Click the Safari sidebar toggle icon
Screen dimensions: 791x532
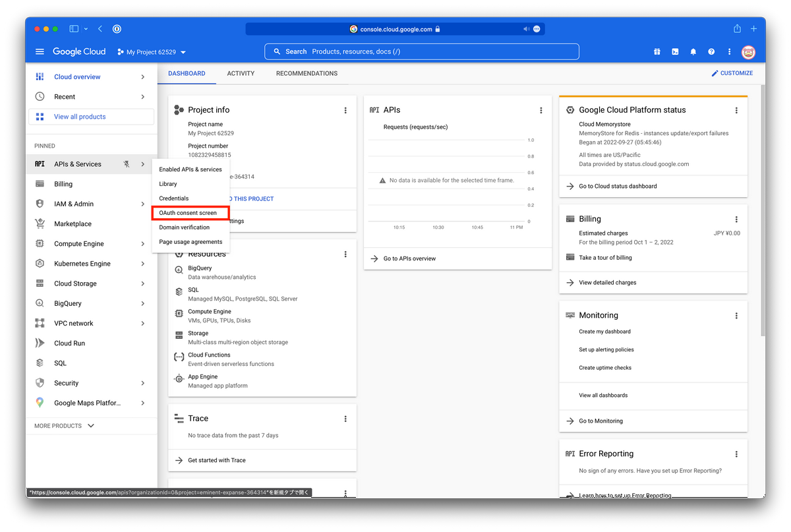(74, 29)
